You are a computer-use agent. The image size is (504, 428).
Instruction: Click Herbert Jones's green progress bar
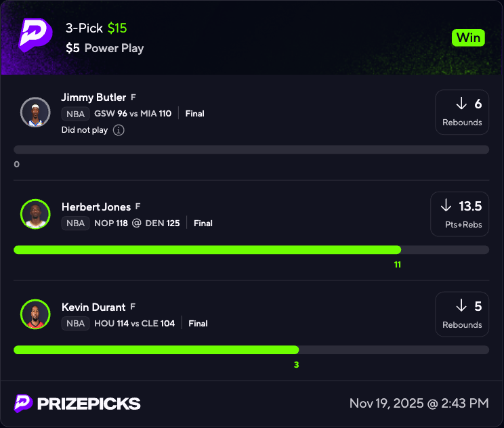click(207, 250)
